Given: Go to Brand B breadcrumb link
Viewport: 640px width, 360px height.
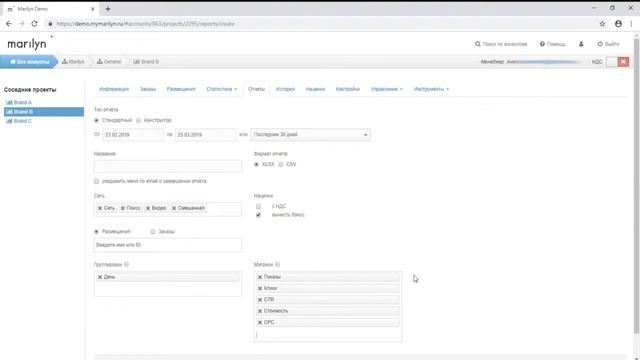Looking at the screenshot, I should [x=146, y=62].
